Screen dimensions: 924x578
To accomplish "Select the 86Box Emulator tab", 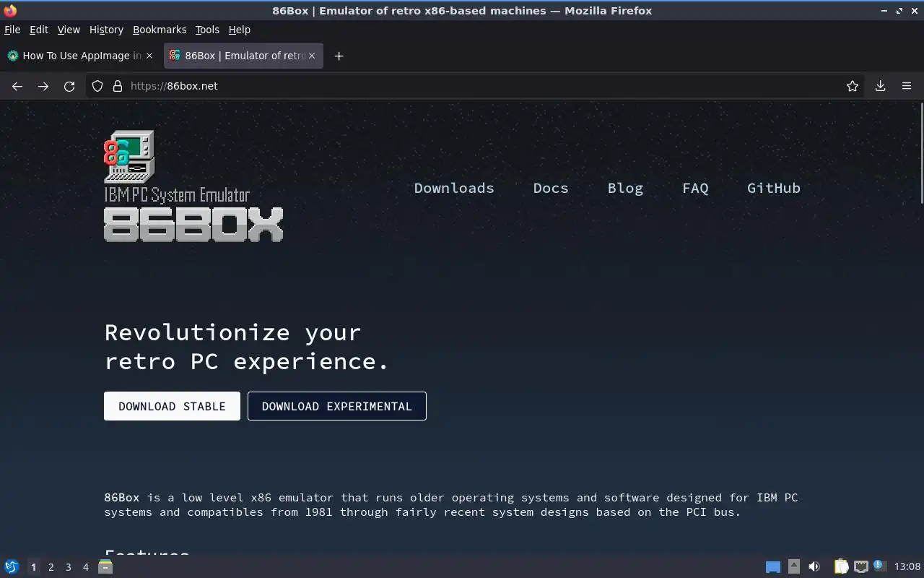I will pyautogui.click(x=243, y=56).
